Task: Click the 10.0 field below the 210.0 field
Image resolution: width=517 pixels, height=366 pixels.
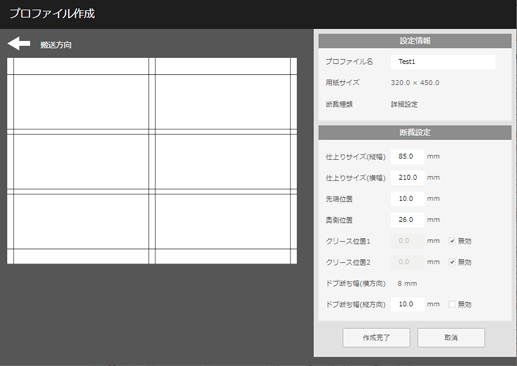Action: pyautogui.click(x=408, y=199)
